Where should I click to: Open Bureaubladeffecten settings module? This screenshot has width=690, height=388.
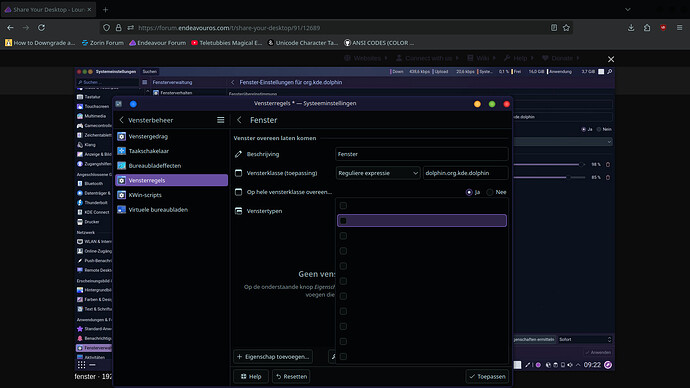click(x=172, y=165)
